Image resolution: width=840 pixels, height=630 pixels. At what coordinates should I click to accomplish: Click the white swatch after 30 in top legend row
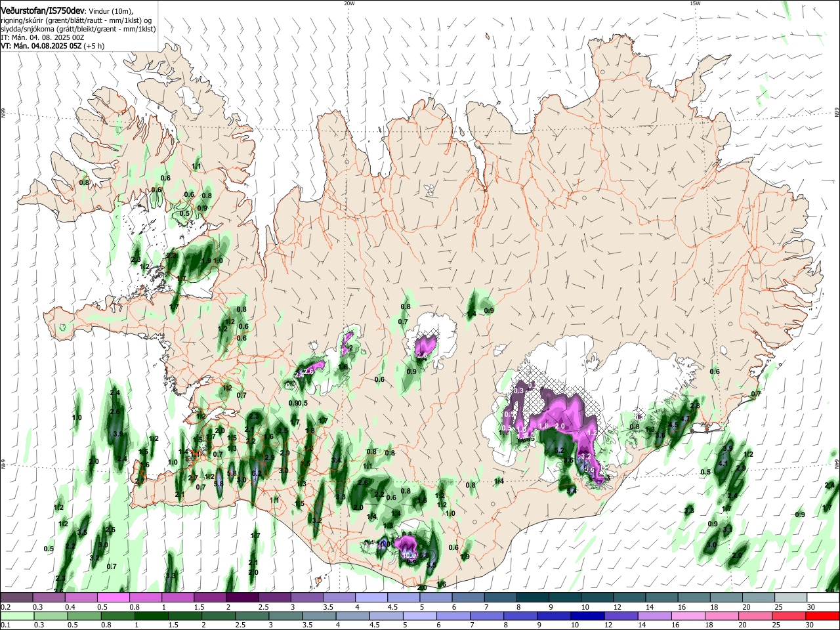824,598
